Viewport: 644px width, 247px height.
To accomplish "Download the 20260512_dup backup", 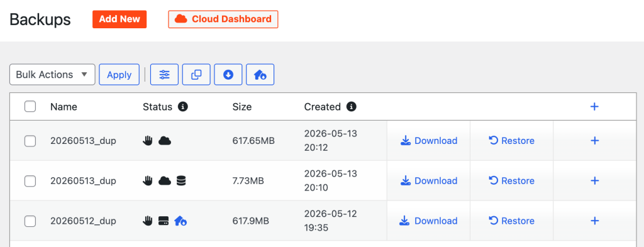I will 428,221.
